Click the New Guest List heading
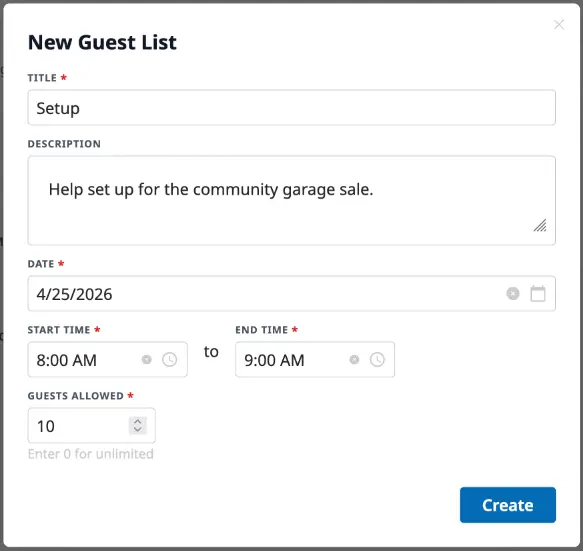Viewport: 583px width, 551px height. pos(102,42)
